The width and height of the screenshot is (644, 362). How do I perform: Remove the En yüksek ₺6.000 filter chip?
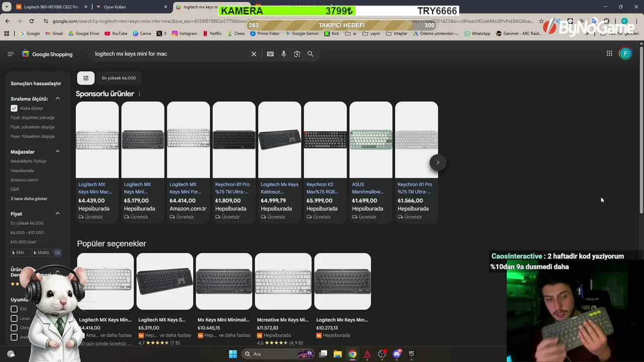[x=119, y=78]
